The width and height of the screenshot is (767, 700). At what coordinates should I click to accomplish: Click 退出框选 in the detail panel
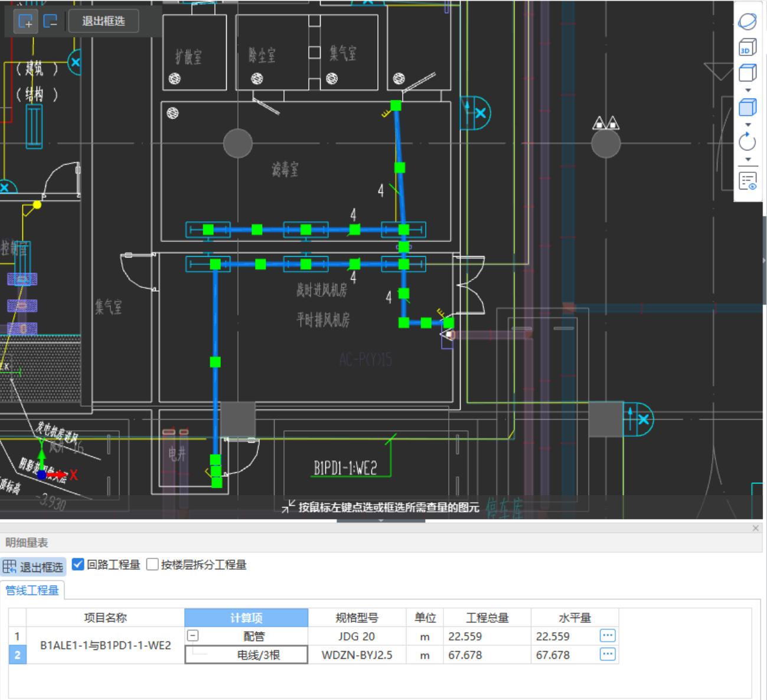pos(33,567)
